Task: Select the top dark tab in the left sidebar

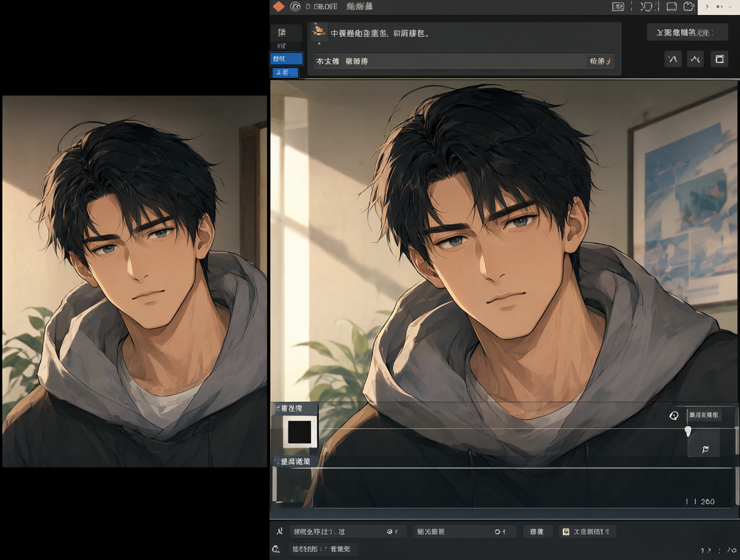Action: pos(286,32)
